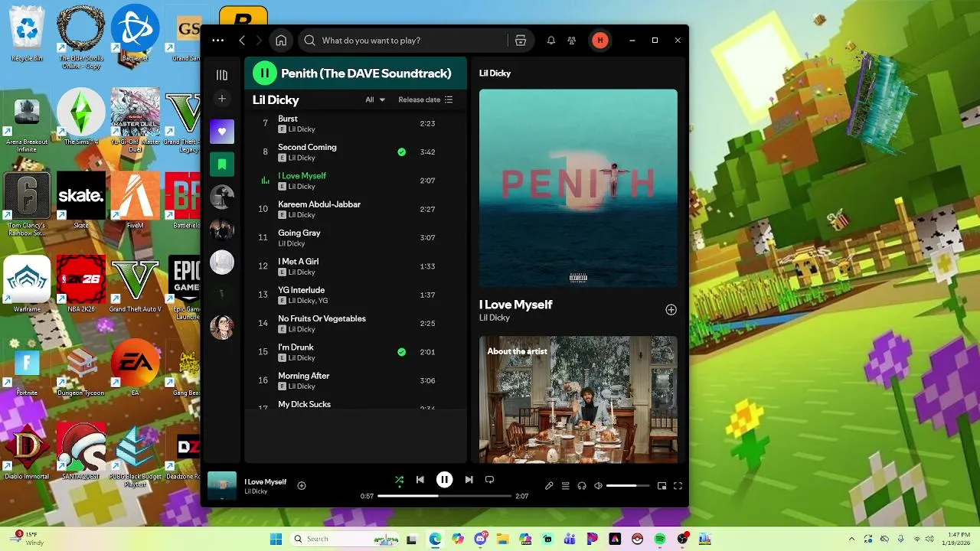Open Microsoft Edge from taskbar
Image resolution: width=980 pixels, height=551 pixels.
(x=435, y=539)
